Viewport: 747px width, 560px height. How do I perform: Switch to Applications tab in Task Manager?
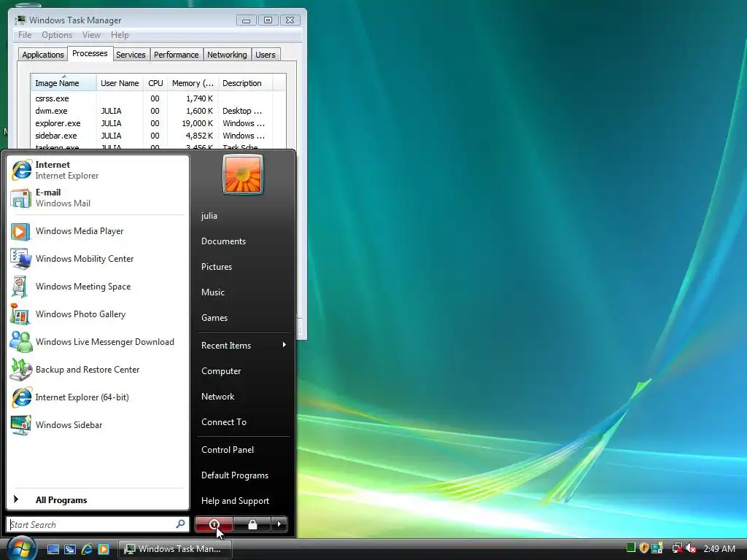pos(43,55)
